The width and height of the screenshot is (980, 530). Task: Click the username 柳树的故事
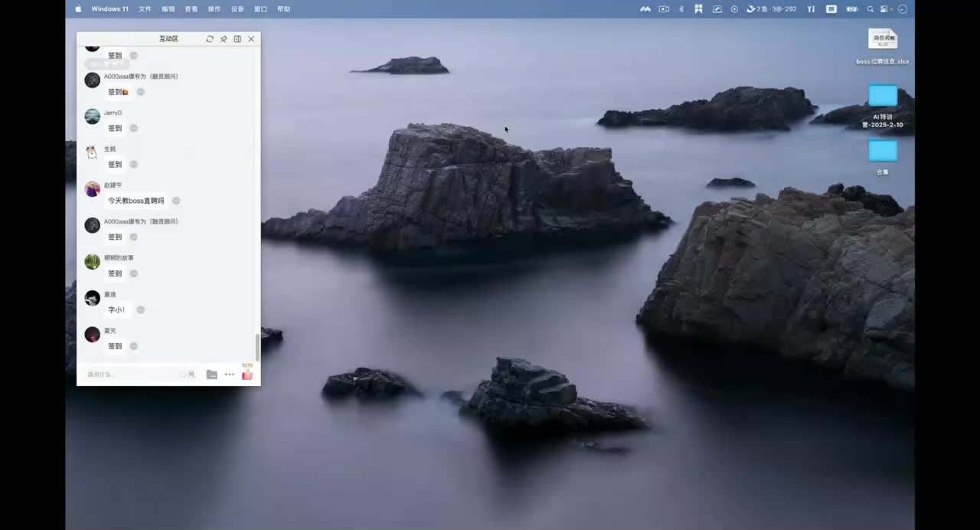(119, 258)
